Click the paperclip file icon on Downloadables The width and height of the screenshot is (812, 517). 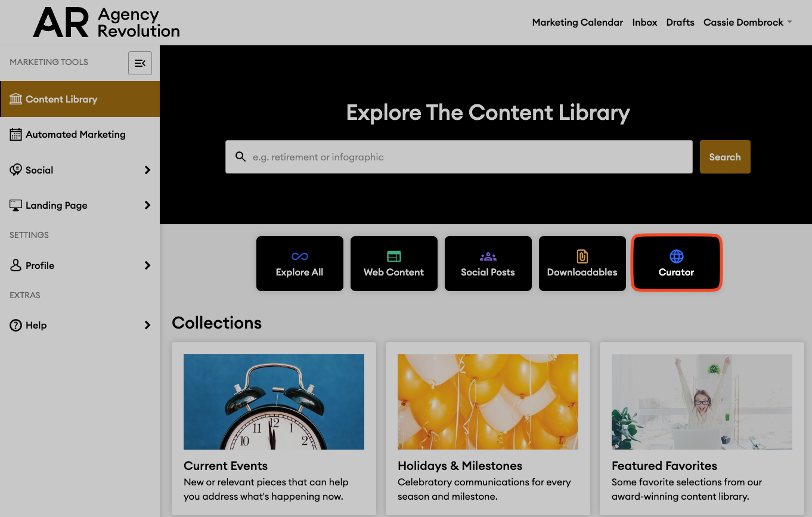[582, 256]
